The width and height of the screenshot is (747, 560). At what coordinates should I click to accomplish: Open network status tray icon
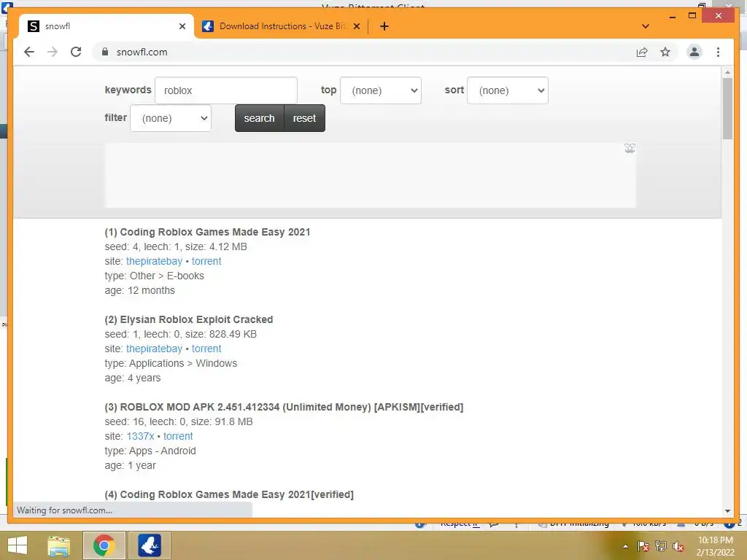661,546
